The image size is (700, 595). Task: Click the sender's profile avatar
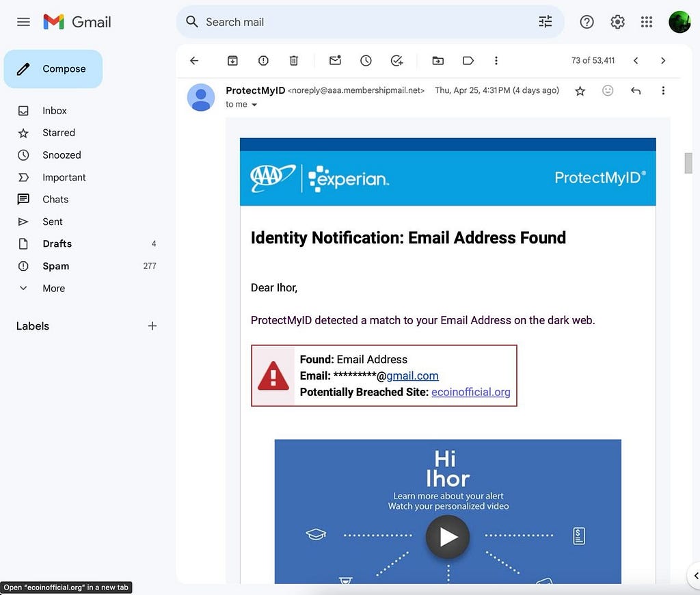[x=201, y=97]
